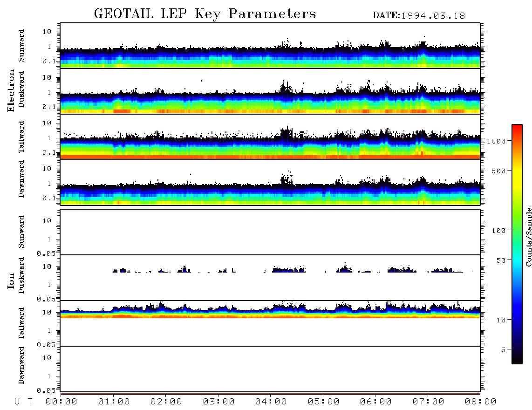Select the Ion "Duskward" panel label

click(x=21, y=275)
